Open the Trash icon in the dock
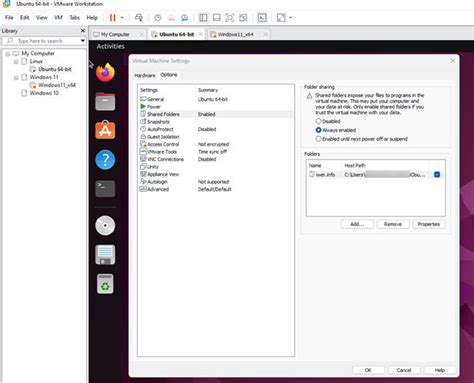The image size is (474, 383). [105, 284]
